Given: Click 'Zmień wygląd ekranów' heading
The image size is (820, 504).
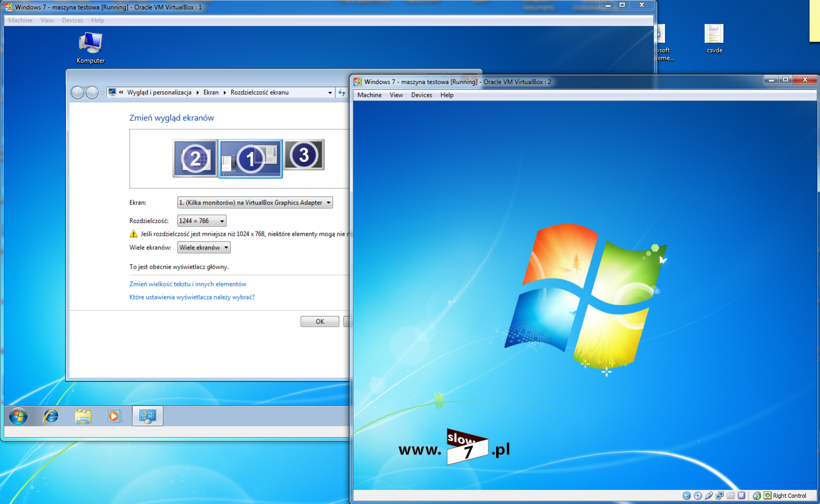Looking at the screenshot, I should [172, 118].
